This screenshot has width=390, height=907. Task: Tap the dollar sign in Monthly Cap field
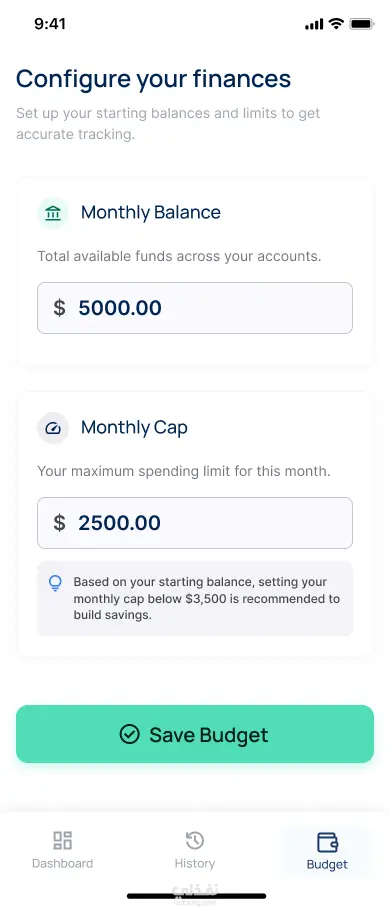click(59, 523)
